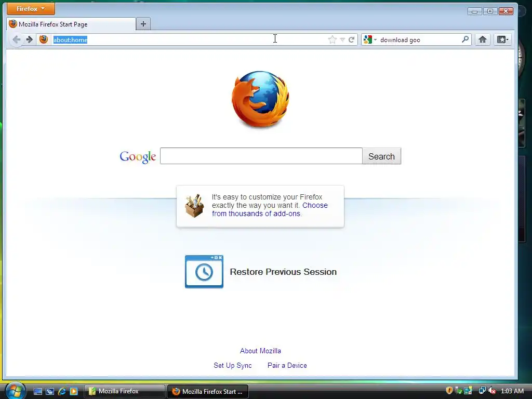
Task: Open the orange Firefox menu button
Action: coord(31,8)
